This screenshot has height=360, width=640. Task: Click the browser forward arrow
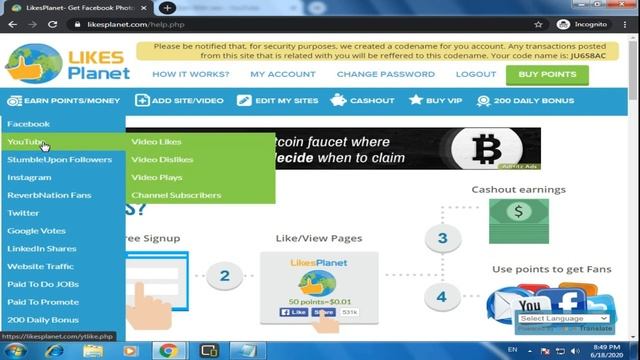click(32, 24)
